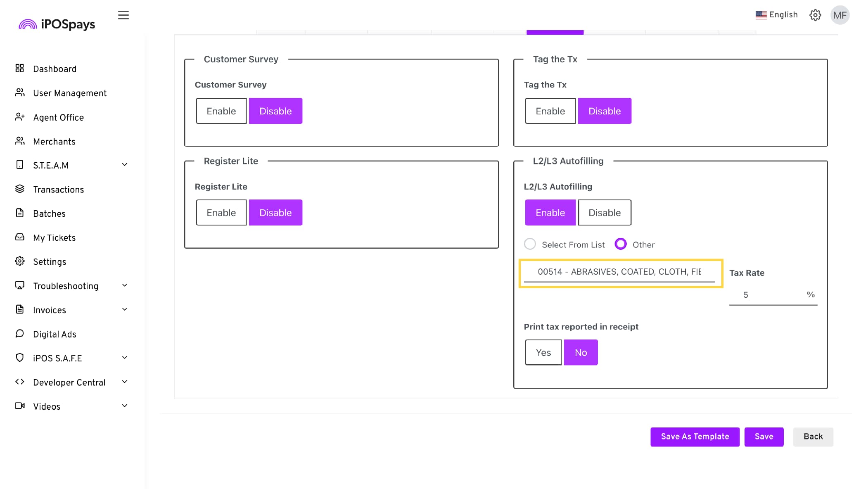Click the Developer Central code icon
Image resolution: width=868 pixels, height=489 pixels.
coord(19,382)
